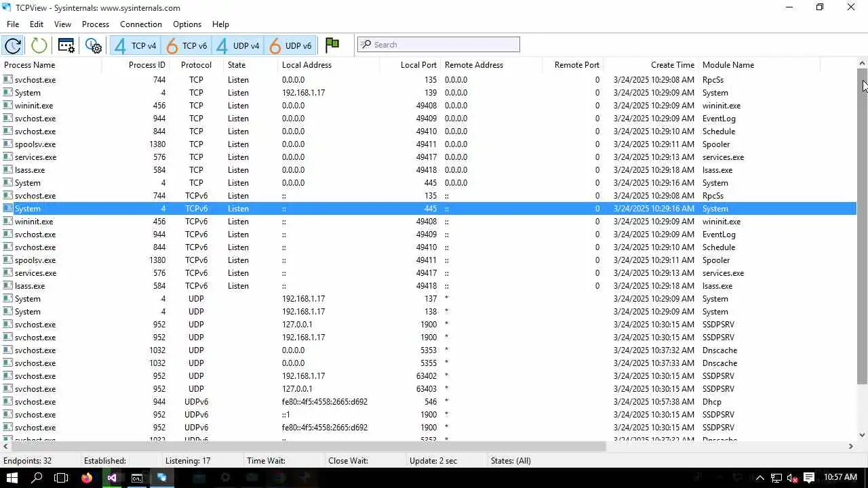Toggle the TCP v4 filter
This screenshot has height=488, width=868.
pyautogui.click(x=135, y=45)
